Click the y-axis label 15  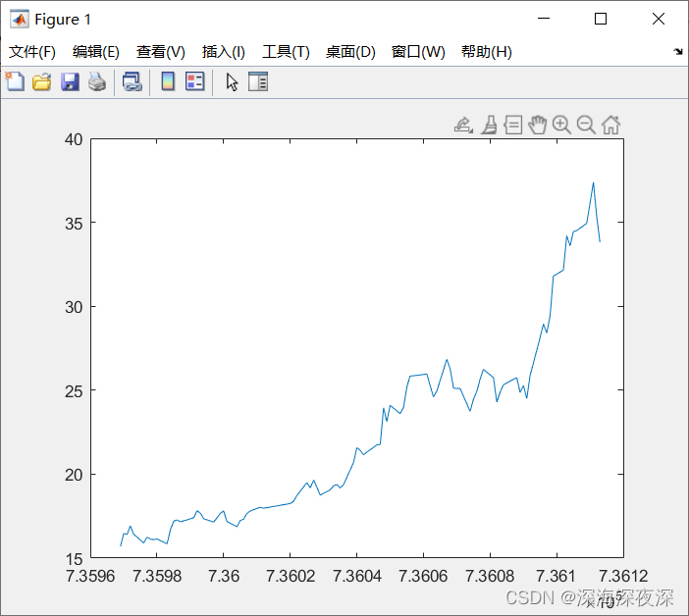tap(74, 559)
